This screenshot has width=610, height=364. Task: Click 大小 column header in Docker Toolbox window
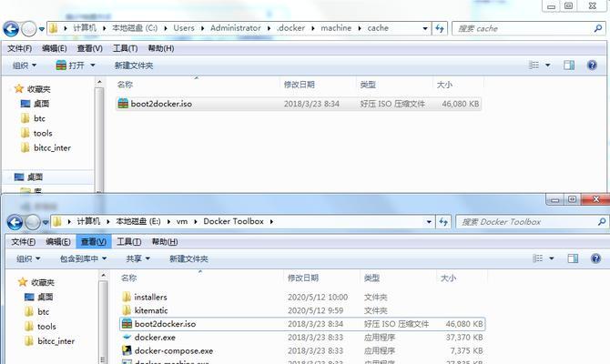pyautogui.click(x=448, y=278)
